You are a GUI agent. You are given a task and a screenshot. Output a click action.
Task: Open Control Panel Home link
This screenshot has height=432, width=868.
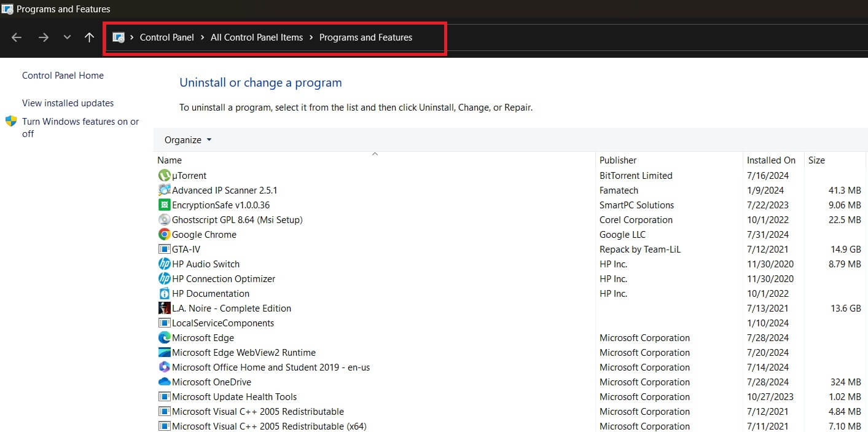click(63, 76)
